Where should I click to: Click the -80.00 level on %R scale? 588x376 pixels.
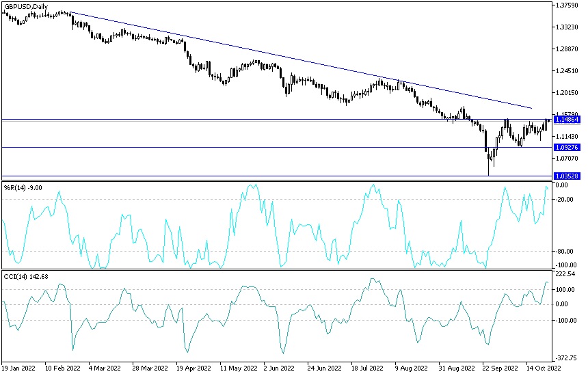click(x=564, y=251)
